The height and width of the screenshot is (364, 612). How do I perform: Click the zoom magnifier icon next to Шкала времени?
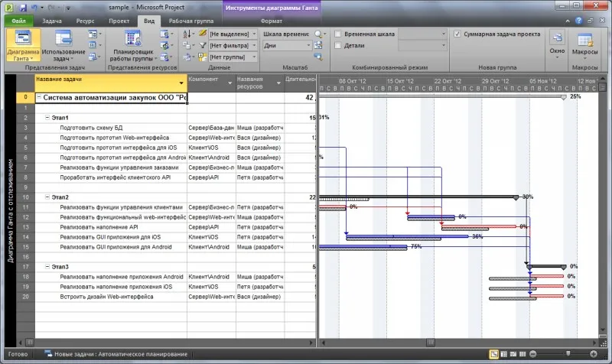click(x=318, y=34)
